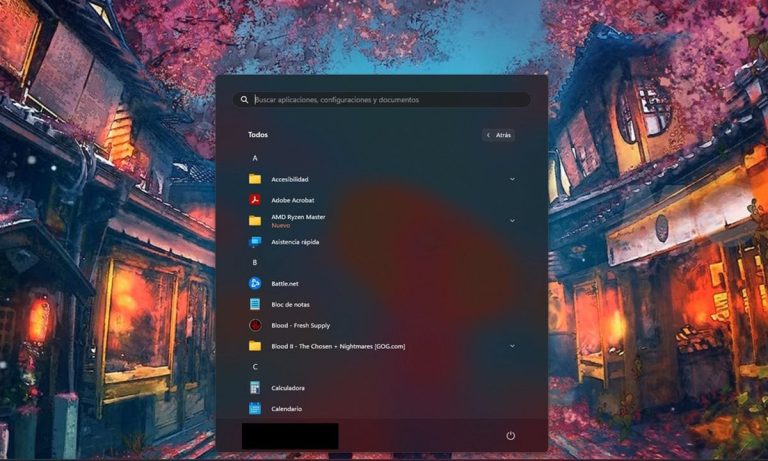Click the Calculadora label
Screen dimensions: 768x461
tap(288, 388)
